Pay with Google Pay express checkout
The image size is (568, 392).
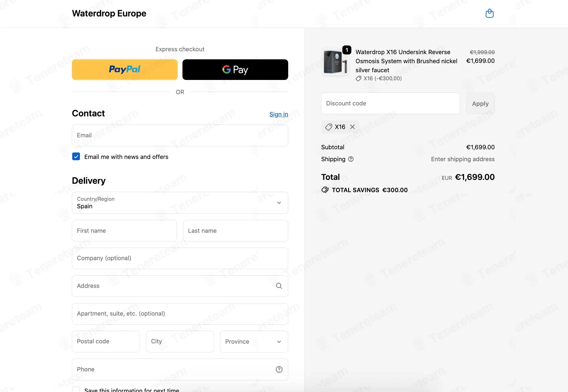pyautogui.click(x=235, y=70)
